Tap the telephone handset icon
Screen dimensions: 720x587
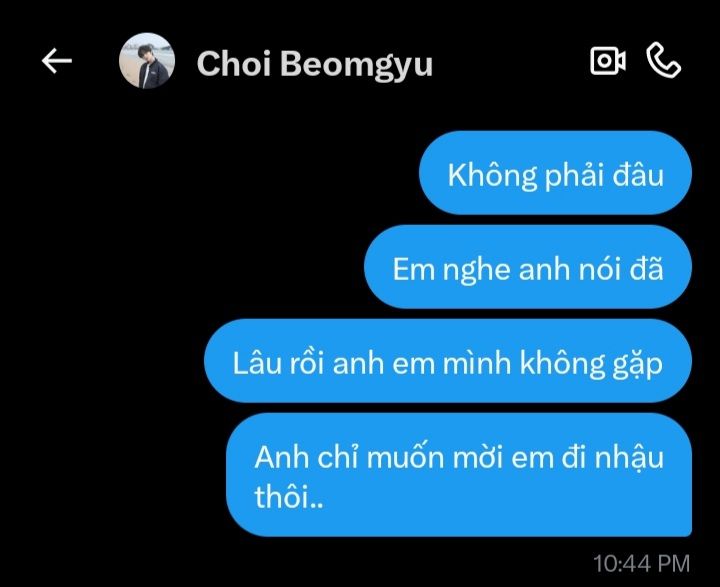pos(664,59)
